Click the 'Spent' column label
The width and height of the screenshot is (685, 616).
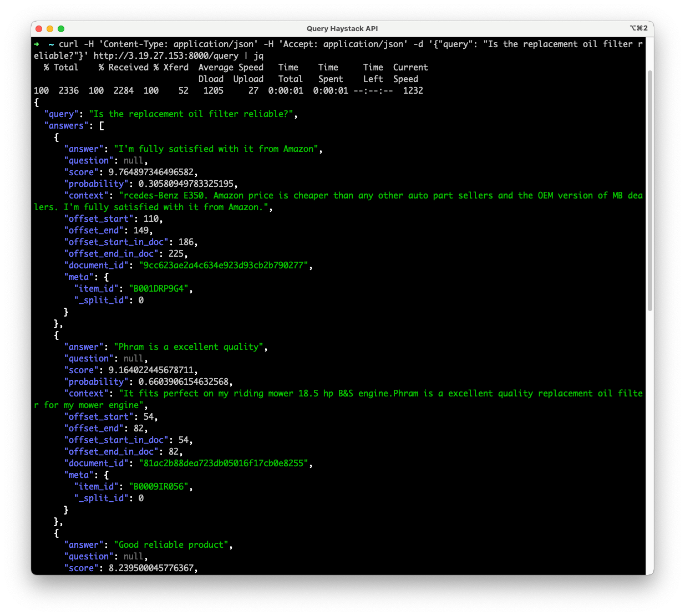[331, 79]
